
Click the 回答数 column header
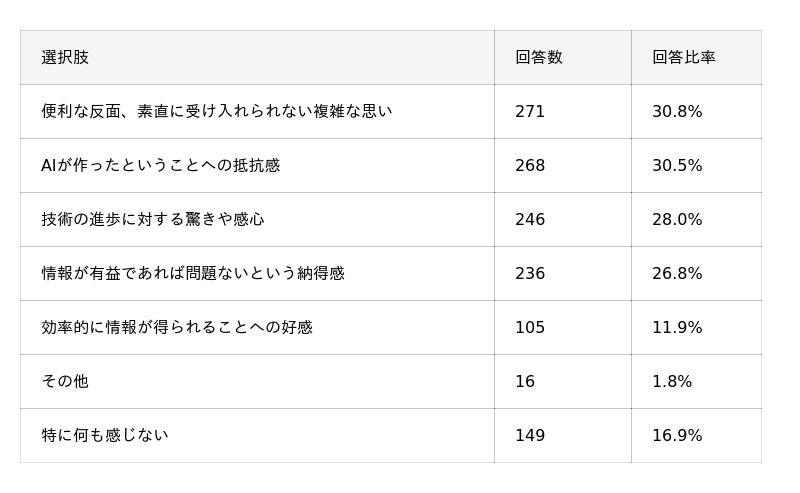[539, 57]
